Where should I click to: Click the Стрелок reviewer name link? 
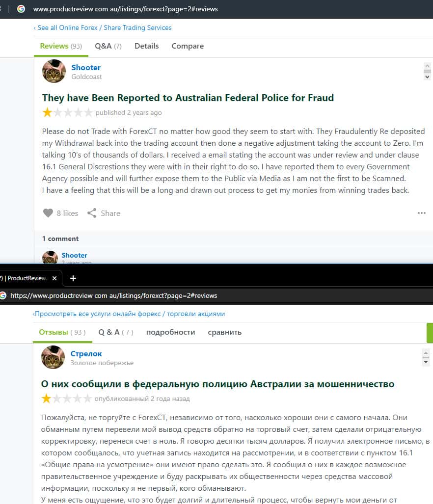86,353
